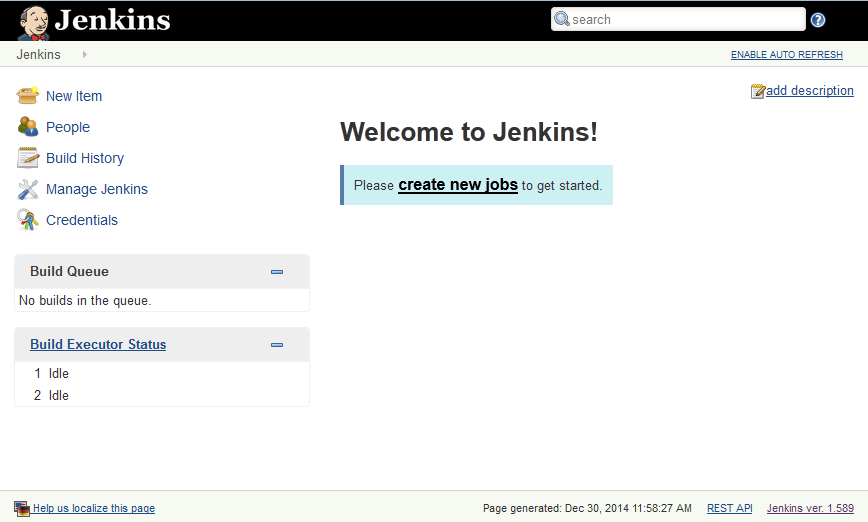Open Manage Jenkins link
Viewport: 868px width, 522px height.
click(97, 189)
